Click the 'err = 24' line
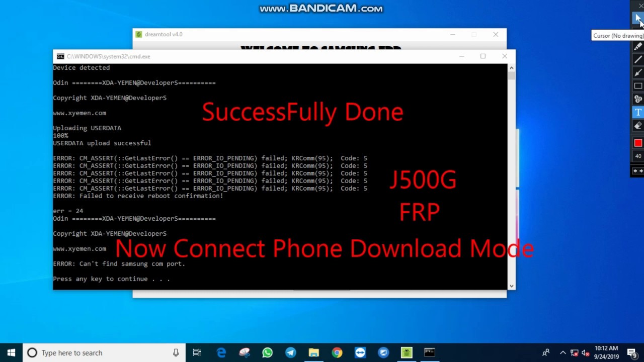 68,211
